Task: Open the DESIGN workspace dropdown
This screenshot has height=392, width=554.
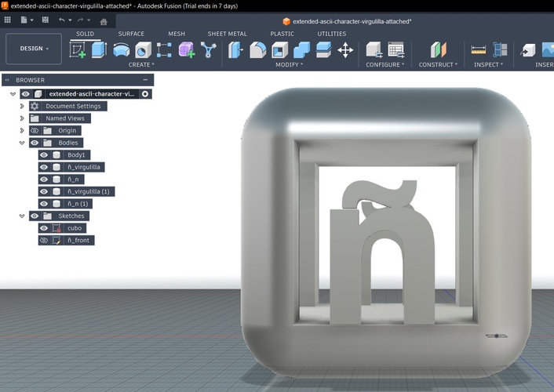Action: coord(34,49)
